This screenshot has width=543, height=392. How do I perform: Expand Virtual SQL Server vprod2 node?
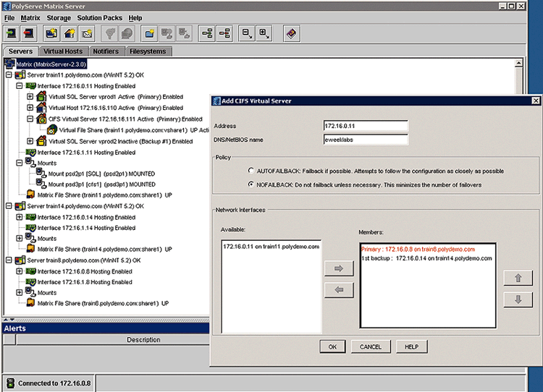pos(30,141)
